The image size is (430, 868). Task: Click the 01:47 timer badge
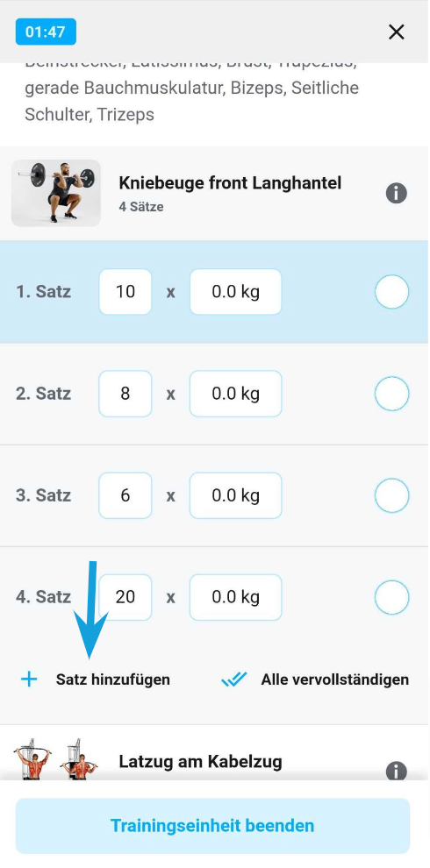[x=46, y=32]
